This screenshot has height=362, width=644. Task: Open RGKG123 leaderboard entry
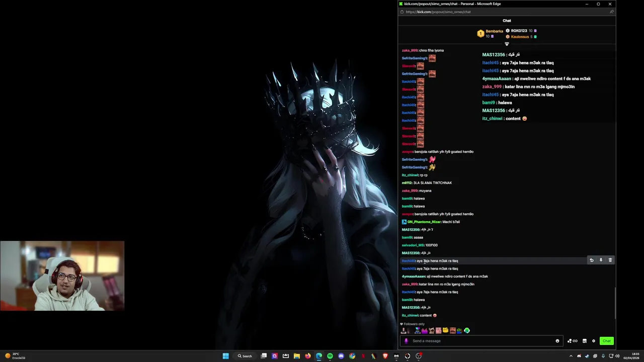coord(521,31)
